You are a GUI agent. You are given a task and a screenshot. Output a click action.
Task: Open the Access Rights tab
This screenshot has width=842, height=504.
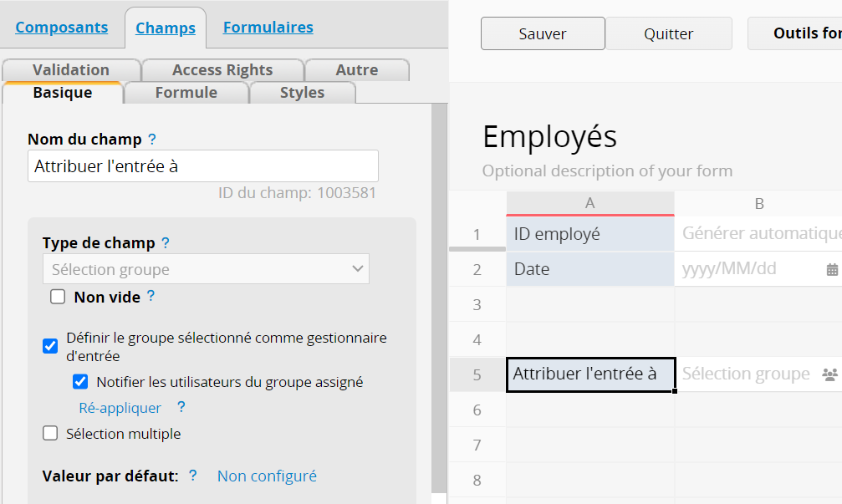pos(222,70)
